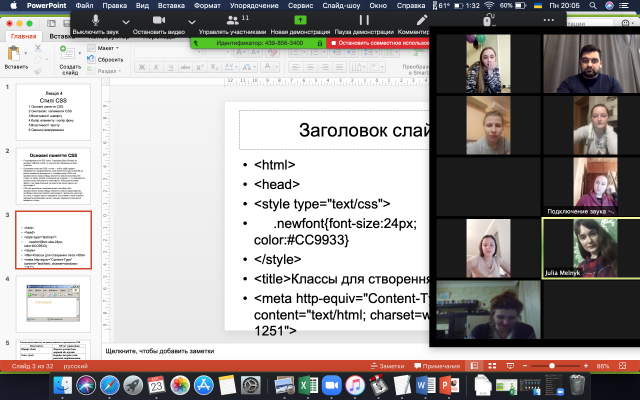
Task: Toggle italic formatting К
Action: point(156,67)
